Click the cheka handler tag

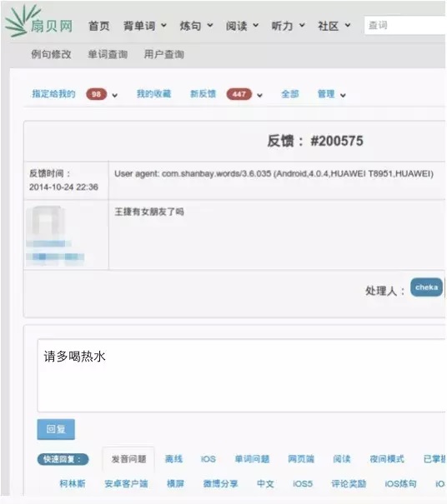426,287
